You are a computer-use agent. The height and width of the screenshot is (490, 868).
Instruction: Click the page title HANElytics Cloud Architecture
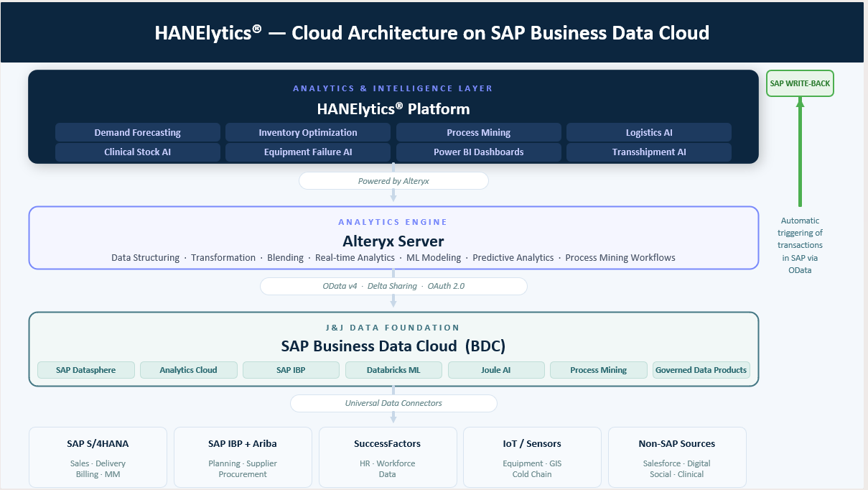[432, 32]
